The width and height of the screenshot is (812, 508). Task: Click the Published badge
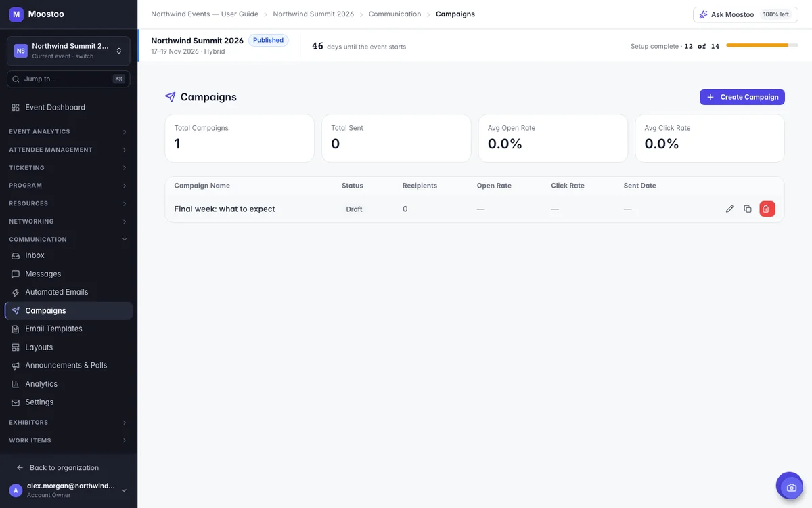tap(268, 41)
